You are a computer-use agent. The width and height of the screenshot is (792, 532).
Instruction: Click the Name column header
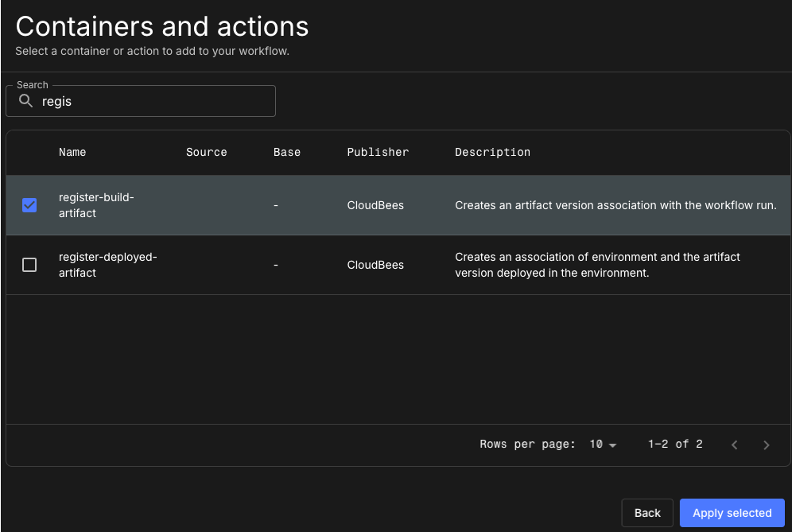coord(72,152)
